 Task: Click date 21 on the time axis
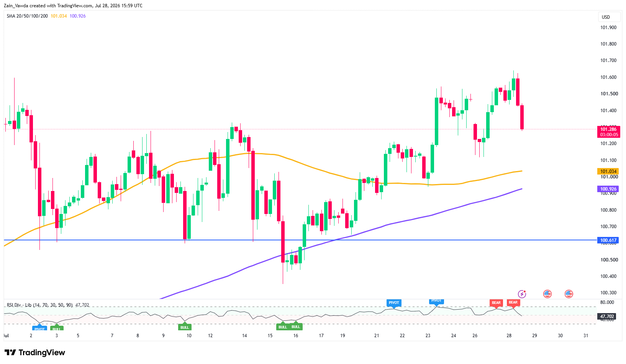pos(377,336)
